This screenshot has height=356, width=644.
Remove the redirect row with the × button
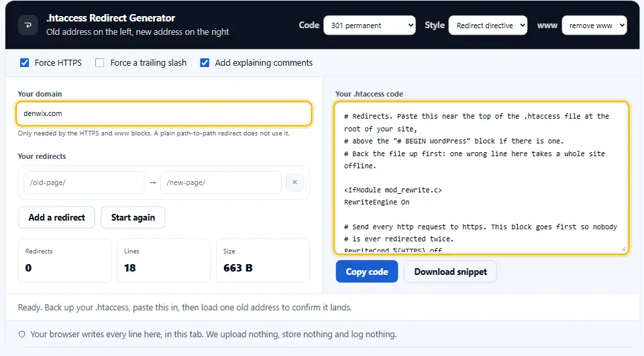click(294, 182)
